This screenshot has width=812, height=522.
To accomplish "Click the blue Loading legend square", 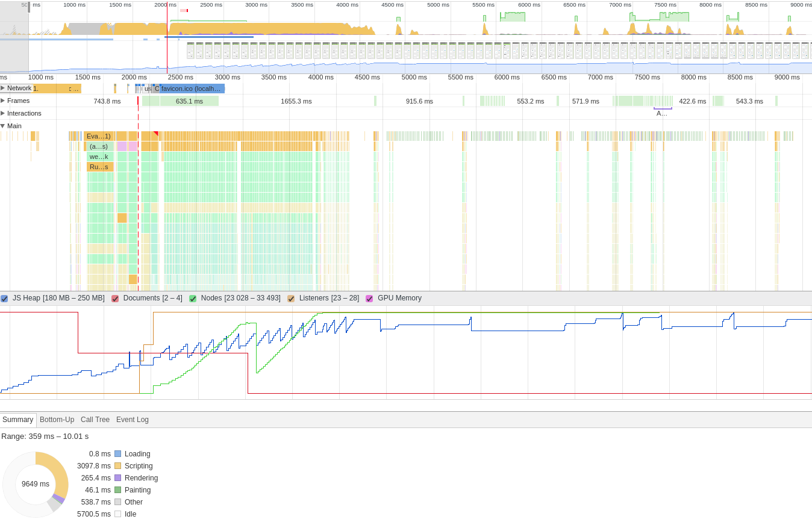I will [x=116, y=453].
